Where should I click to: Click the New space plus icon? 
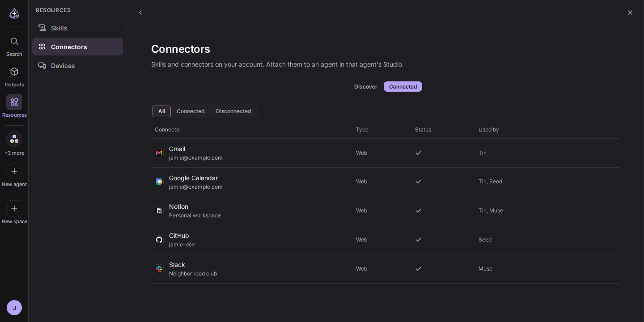(x=14, y=208)
